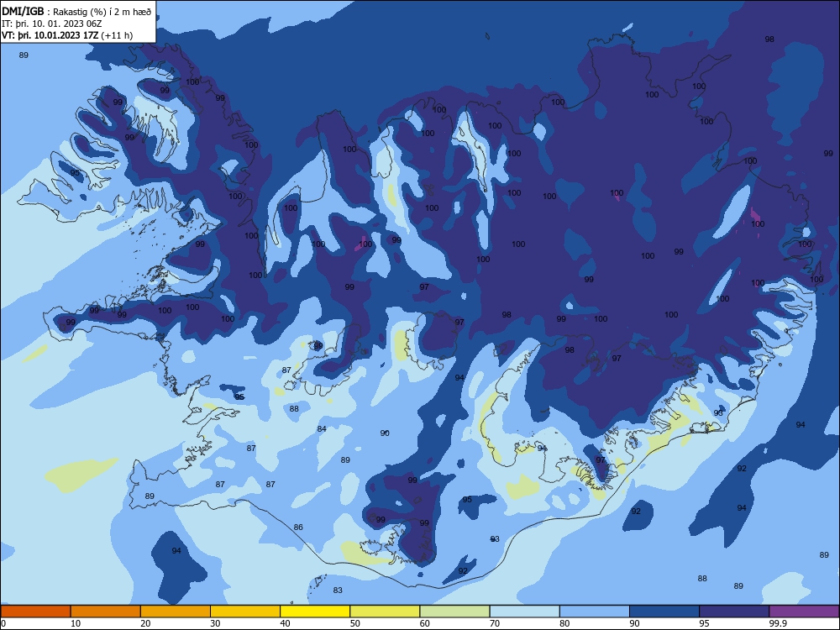The height and width of the screenshot is (630, 840).
Task: Click the 90–95 dark blue legend swatch
Action: 664,612
